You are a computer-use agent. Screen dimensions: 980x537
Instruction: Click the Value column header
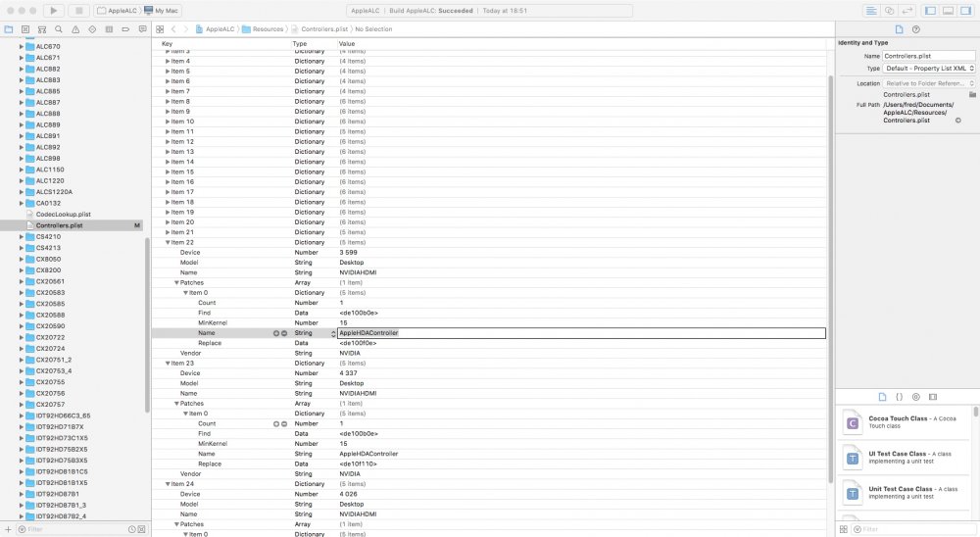[347, 44]
